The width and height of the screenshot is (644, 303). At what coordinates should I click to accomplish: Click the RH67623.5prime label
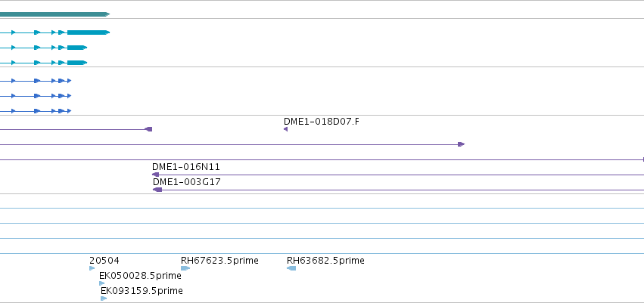(219, 261)
